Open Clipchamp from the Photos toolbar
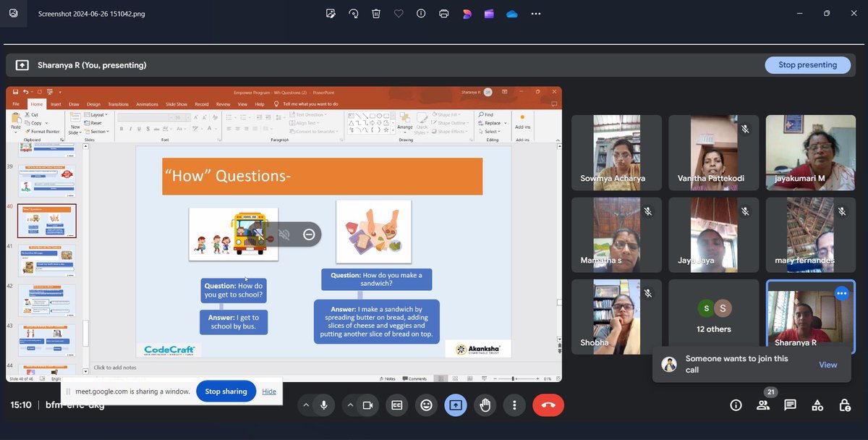Screen dimensions: 868x440 (x=490, y=13)
